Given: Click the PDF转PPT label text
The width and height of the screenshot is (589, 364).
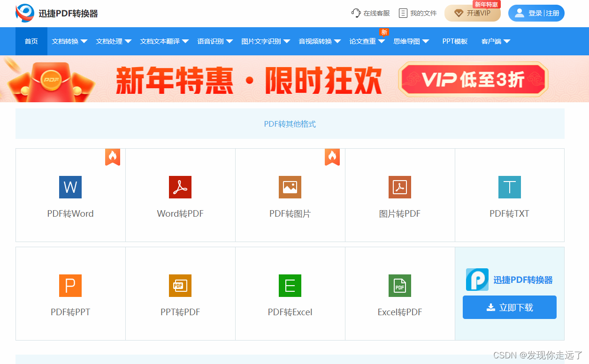Looking at the screenshot, I should click(70, 312).
